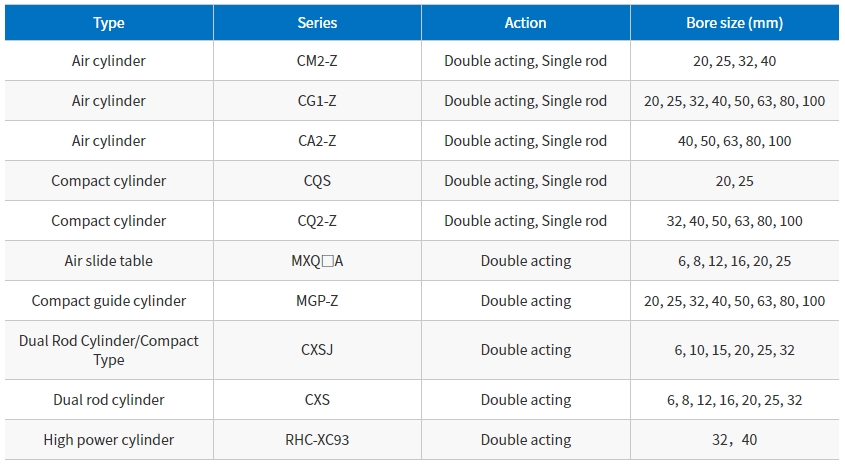This screenshot has width=845, height=470.
Task: Open the CQ2-Z series entry
Action: [317, 220]
